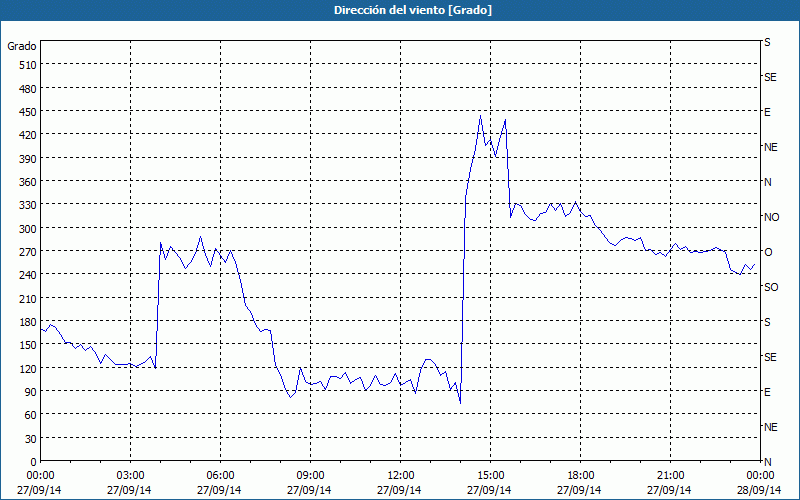This screenshot has width=800, height=500.
Task: Select the 'E' compass label level with 450
Action: (x=767, y=112)
